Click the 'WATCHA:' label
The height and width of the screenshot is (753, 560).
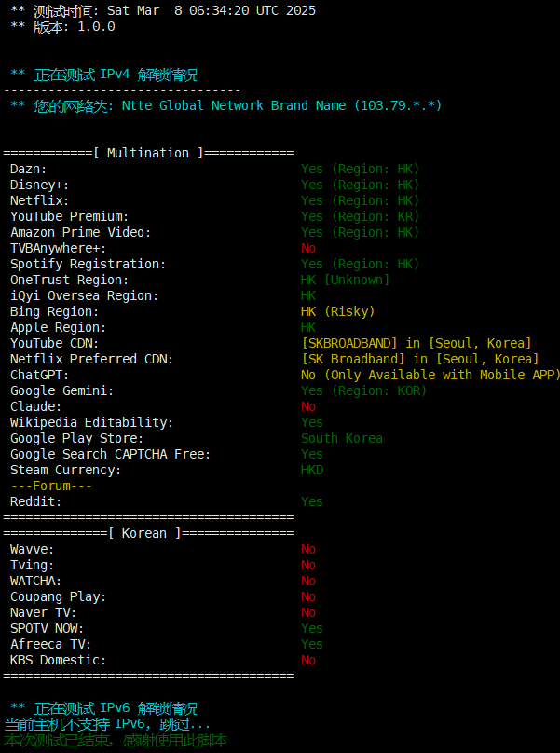[36, 582]
